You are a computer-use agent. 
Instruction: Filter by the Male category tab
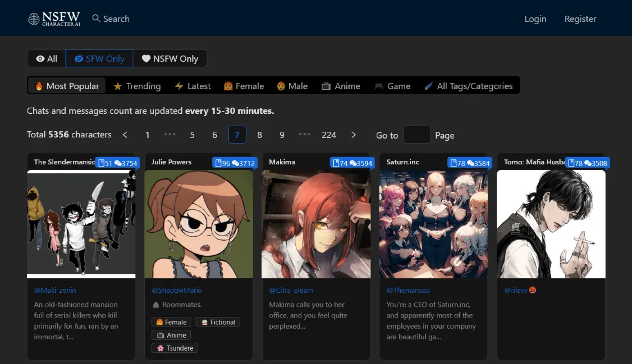292,86
